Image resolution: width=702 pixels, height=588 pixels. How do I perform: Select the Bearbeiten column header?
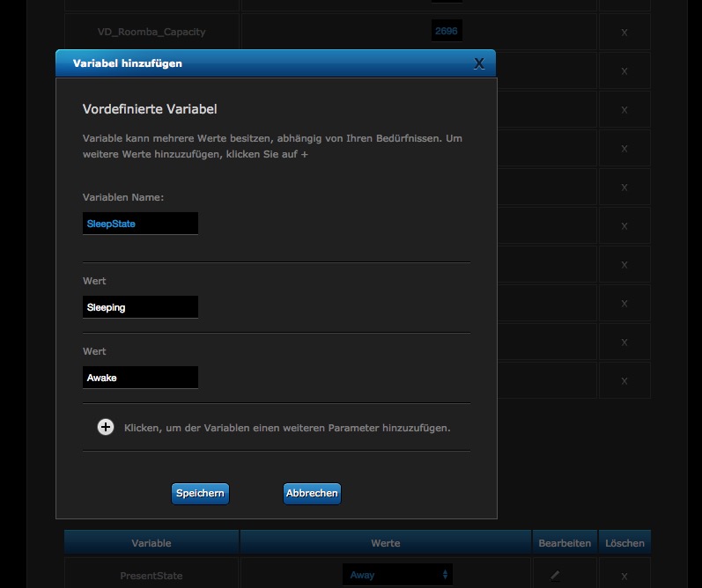565,543
